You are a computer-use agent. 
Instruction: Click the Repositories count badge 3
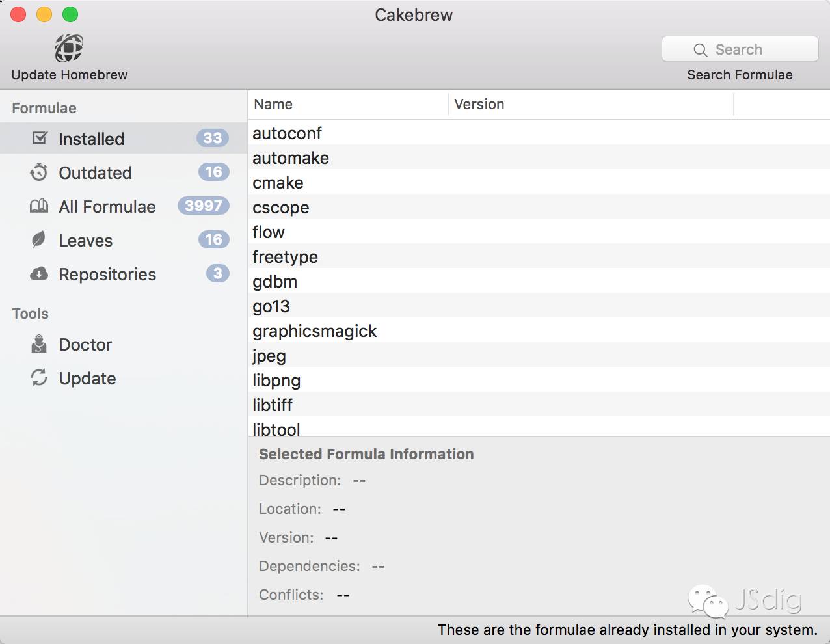coord(218,273)
